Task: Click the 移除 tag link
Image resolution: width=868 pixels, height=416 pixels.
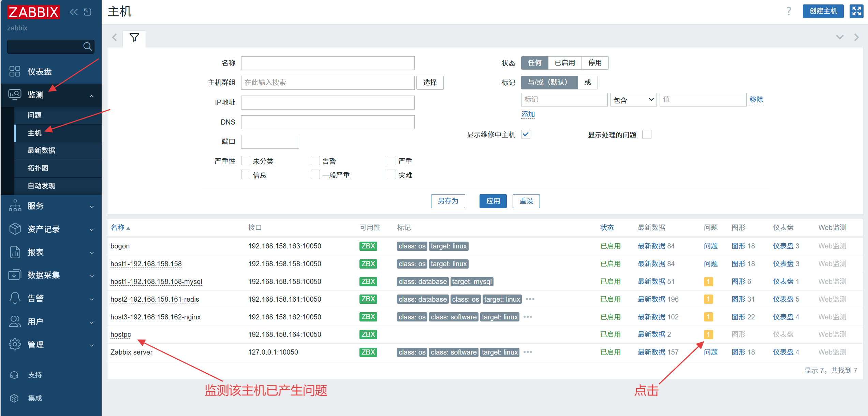Action: pos(756,99)
